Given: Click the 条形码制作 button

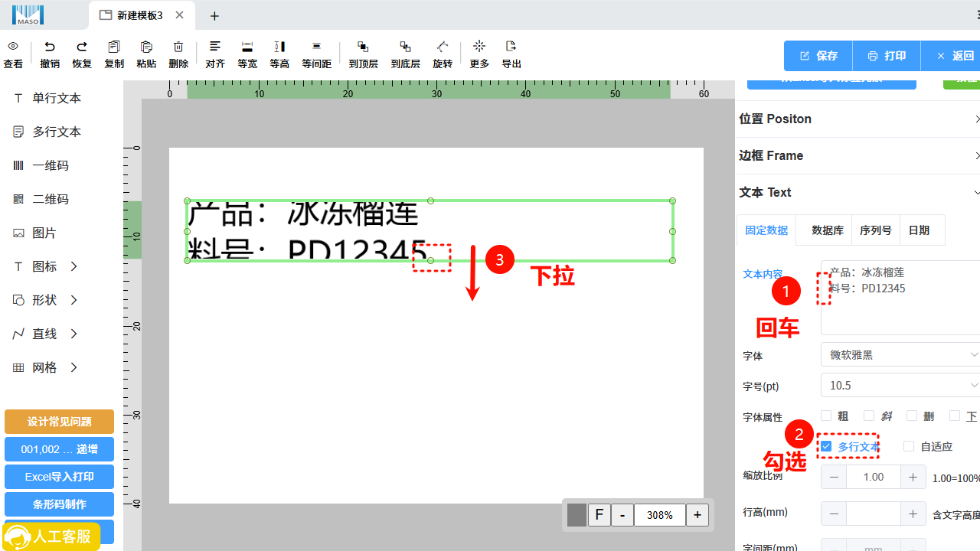Looking at the screenshot, I should pyautogui.click(x=59, y=504).
